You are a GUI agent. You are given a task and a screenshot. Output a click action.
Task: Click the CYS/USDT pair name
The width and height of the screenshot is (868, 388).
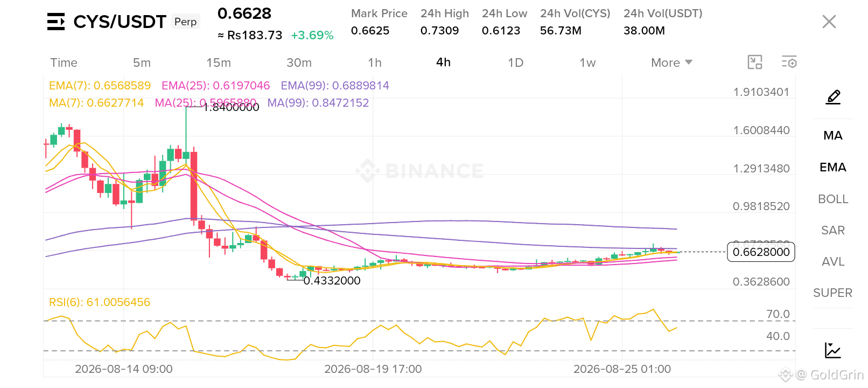coord(120,22)
